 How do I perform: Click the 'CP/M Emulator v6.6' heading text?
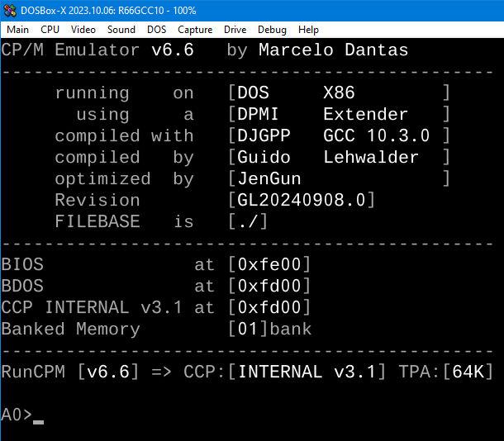[97, 50]
